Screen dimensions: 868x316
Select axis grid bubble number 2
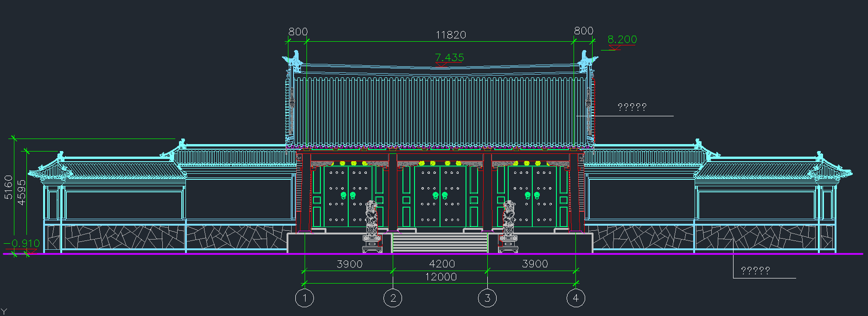pos(393,298)
